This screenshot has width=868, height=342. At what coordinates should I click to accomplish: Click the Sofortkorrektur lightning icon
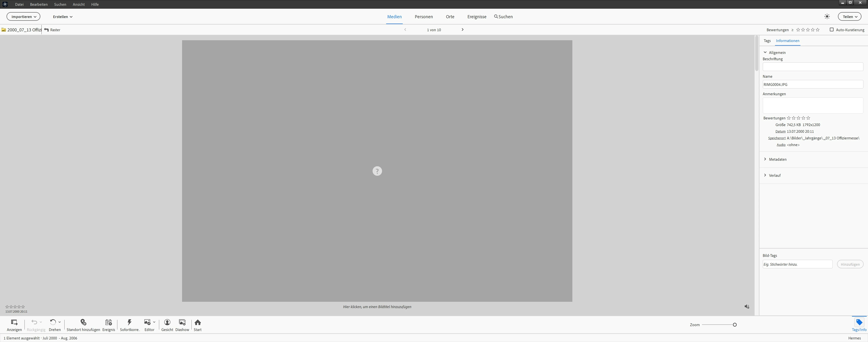tap(129, 323)
